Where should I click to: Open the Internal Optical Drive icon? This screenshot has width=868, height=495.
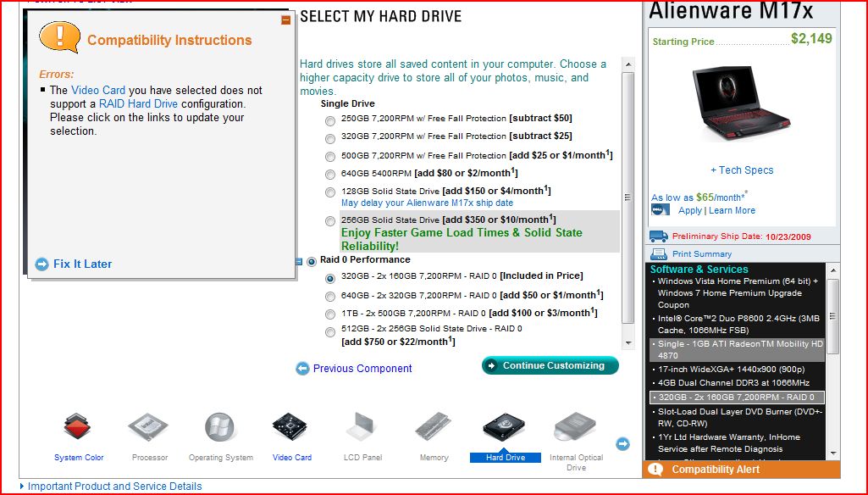coord(575,427)
